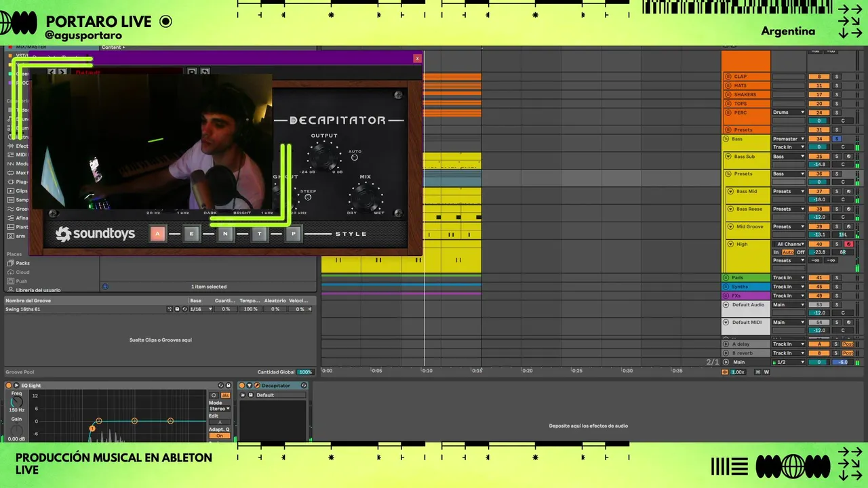Open the groove Base 1/16 dropdown

pos(201,309)
